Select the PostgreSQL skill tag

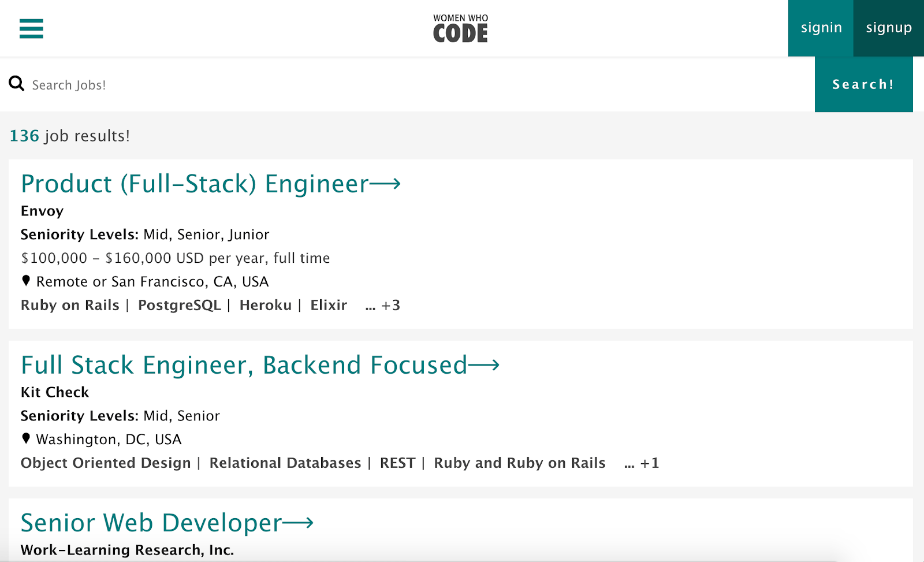click(x=179, y=306)
